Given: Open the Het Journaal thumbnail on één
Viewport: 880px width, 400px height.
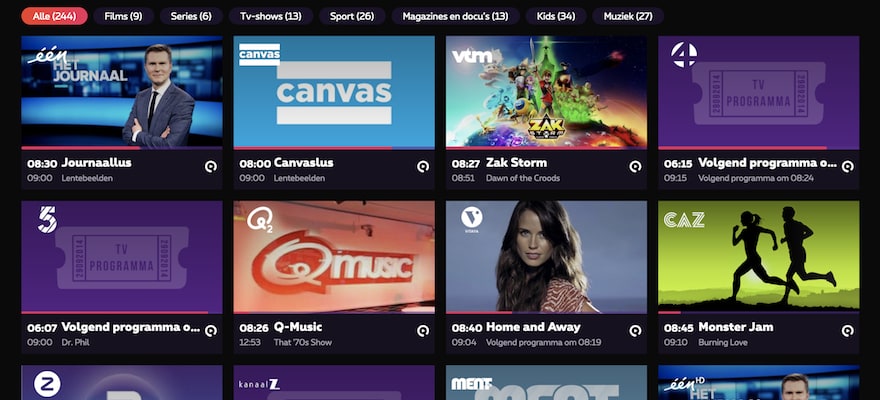Looking at the screenshot, I should 122,91.
